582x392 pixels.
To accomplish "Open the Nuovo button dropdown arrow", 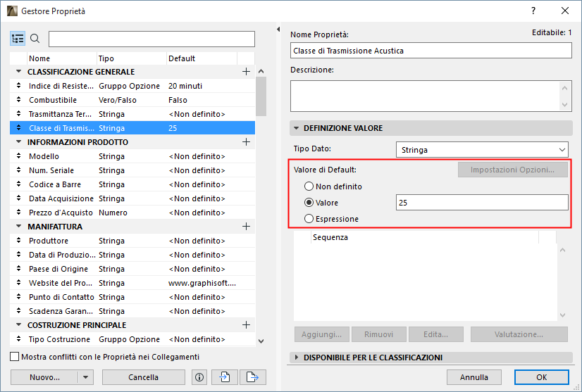I will pos(86,377).
